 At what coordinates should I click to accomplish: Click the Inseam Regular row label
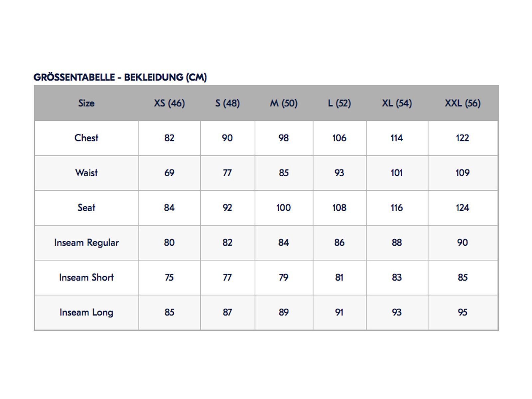pyautogui.click(x=86, y=243)
